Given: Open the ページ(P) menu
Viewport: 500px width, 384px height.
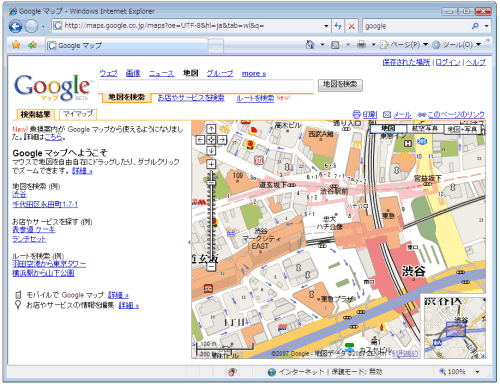Looking at the screenshot, I should click(404, 45).
